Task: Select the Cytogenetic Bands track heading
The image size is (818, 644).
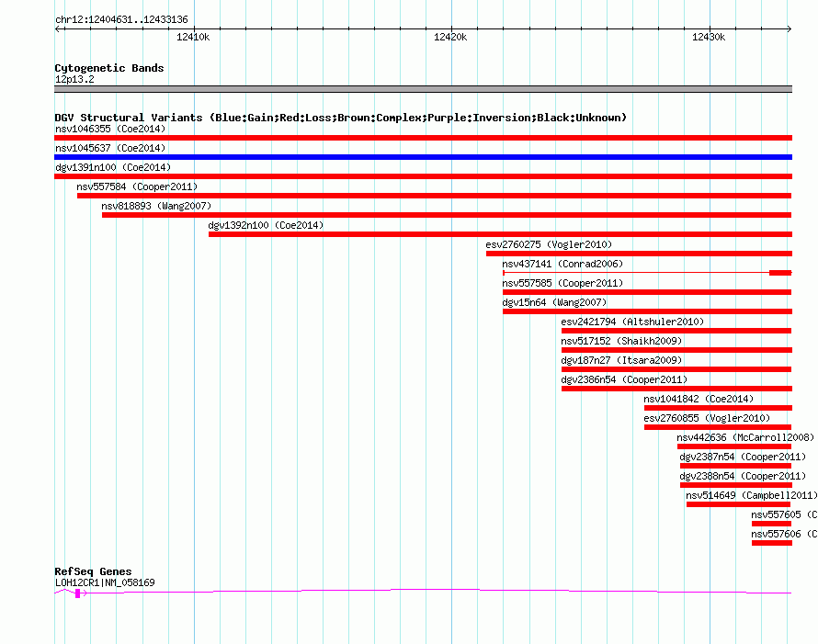Action: click(x=109, y=68)
